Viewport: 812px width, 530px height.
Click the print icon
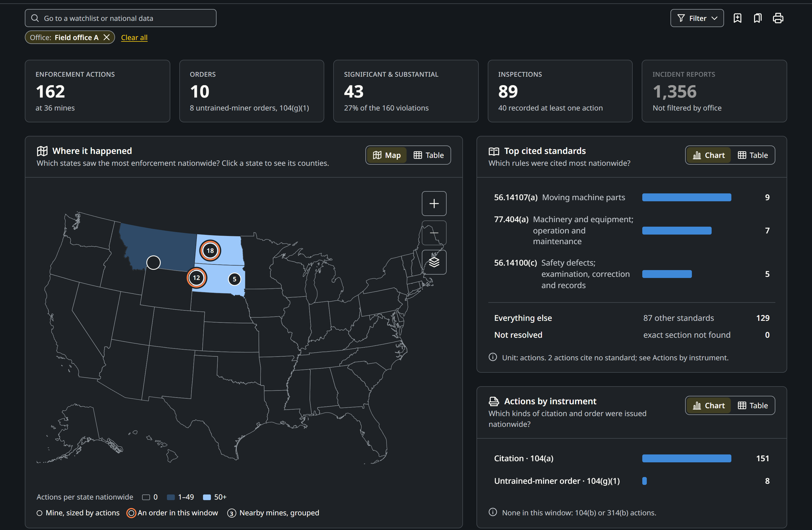[778, 18]
